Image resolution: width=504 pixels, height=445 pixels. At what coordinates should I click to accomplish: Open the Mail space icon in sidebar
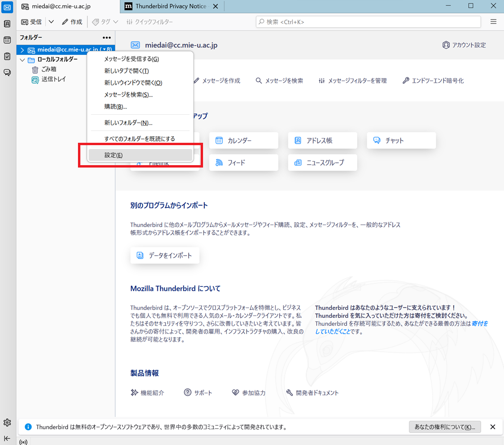click(x=7, y=8)
